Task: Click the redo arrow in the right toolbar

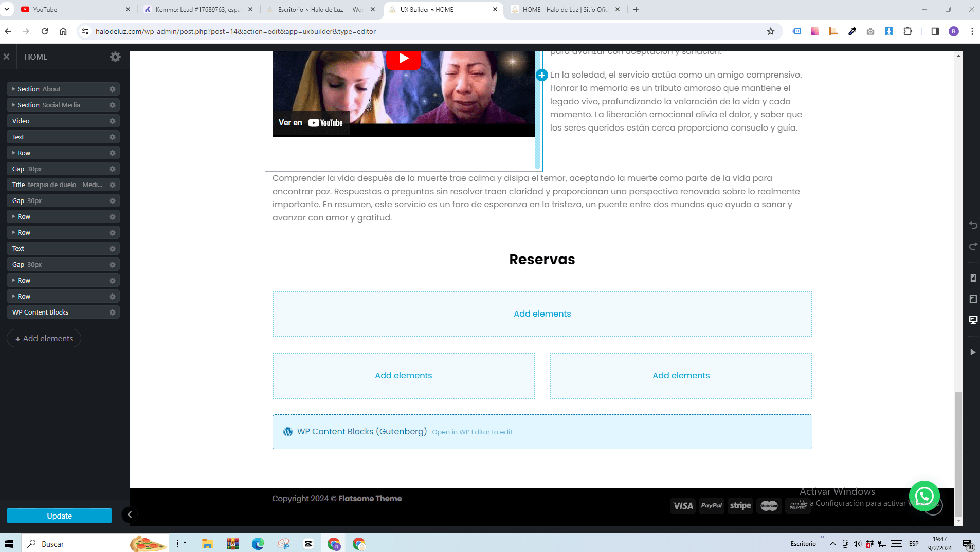Action: pyautogui.click(x=973, y=246)
